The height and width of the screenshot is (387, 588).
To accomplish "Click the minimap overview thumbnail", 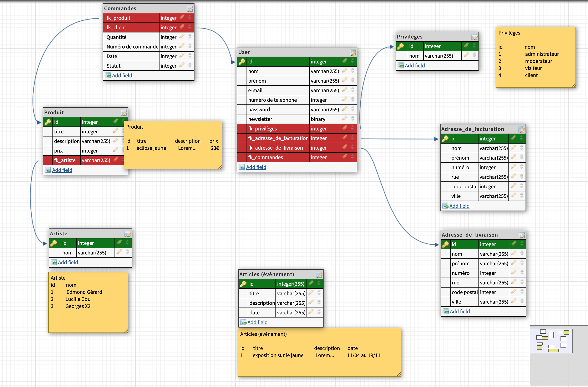I will 551,341.
